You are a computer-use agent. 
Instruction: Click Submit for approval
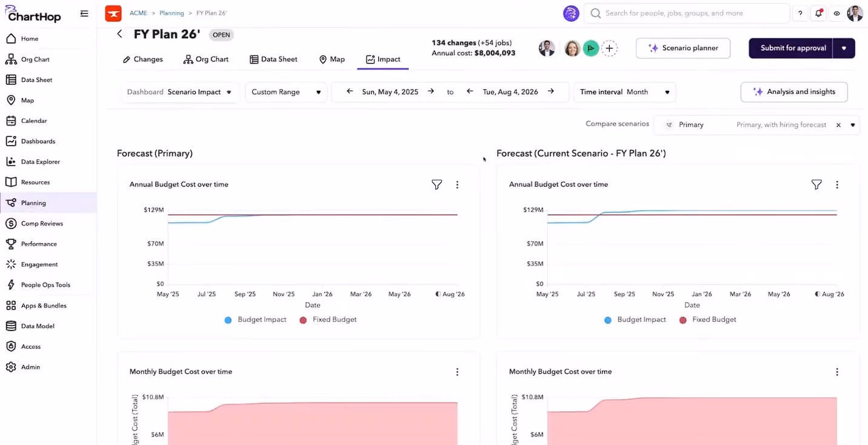[791, 49]
